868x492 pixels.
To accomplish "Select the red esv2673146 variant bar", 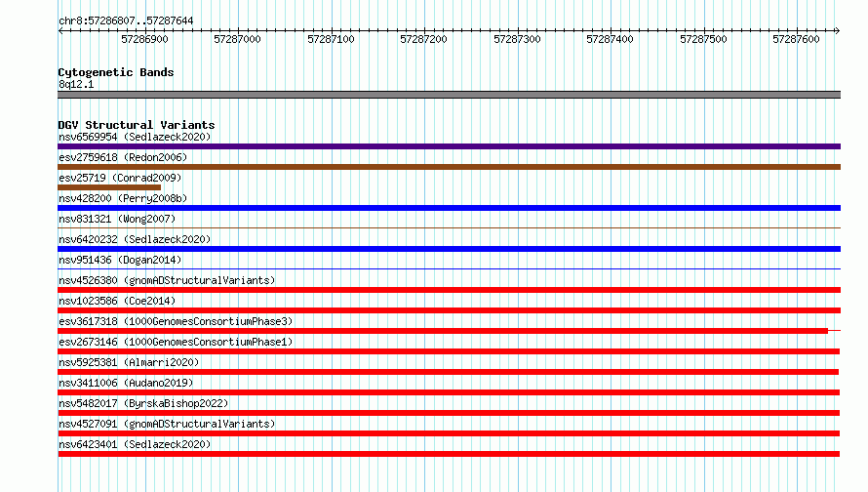I will click(x=449, y=351).
